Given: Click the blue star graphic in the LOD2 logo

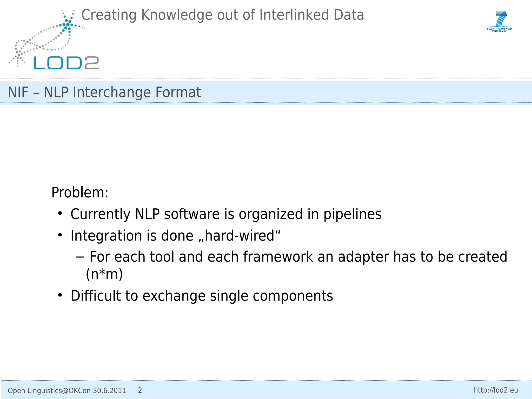Looking at the screenshot, I should [68, 25].
